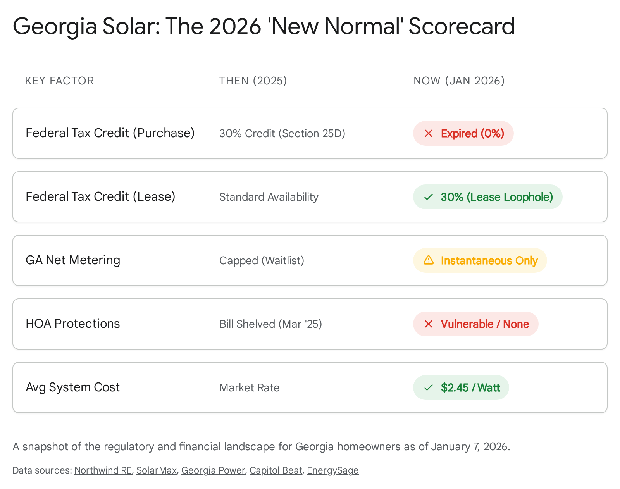The height and width of the screenshot is (489, 620).
Task: Select the Federal Tax Credit (Purchase) row label
Action: tap(110, 133)
